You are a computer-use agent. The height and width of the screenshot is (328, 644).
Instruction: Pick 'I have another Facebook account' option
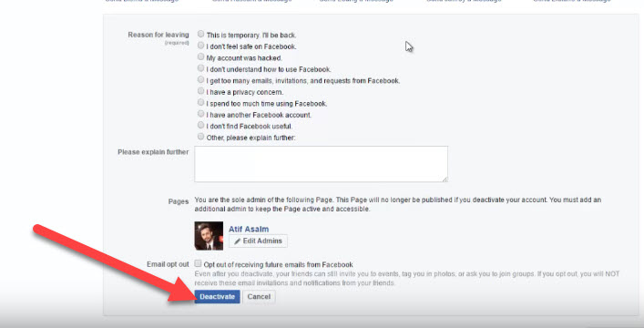pos(200,114)
